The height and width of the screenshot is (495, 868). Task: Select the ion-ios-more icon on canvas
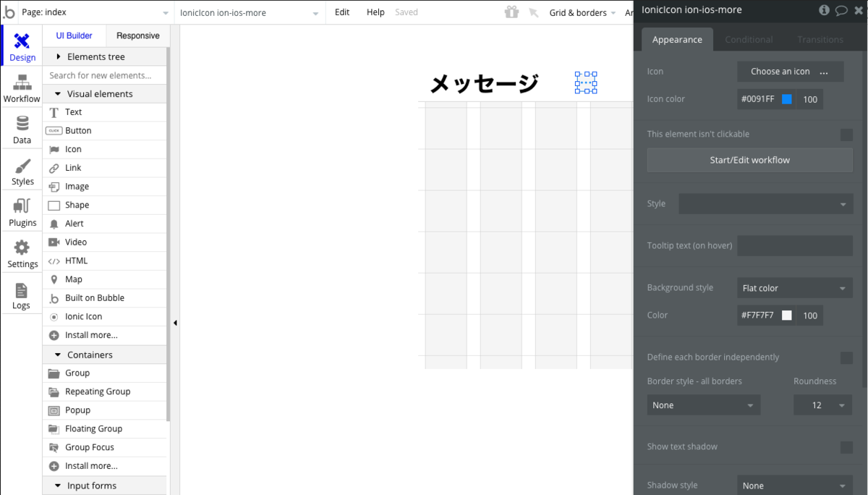click(x=586, y=82)
